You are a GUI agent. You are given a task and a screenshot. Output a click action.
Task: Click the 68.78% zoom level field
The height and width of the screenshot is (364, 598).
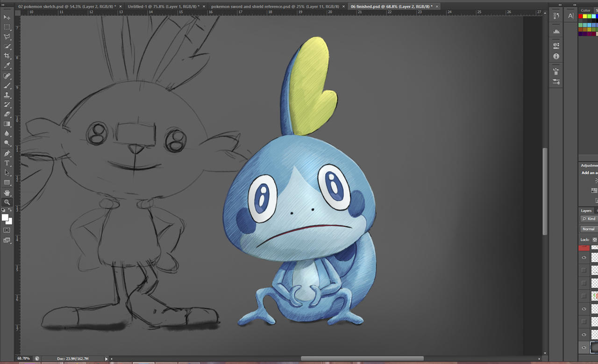tap(24, 358)
